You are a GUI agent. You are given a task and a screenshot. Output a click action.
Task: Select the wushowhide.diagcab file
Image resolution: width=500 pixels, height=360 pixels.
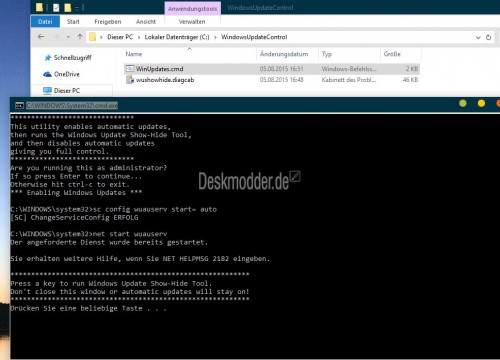pos(272,80)
